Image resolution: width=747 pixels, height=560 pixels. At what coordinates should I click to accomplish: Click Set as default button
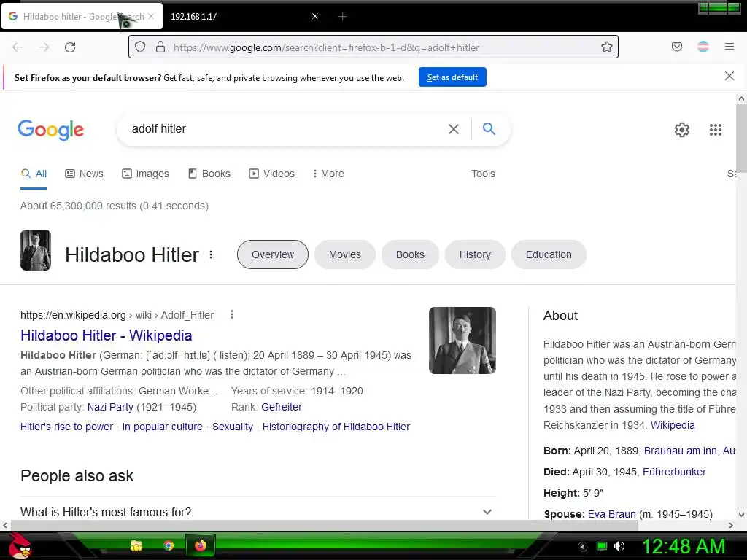click(452, 77)
